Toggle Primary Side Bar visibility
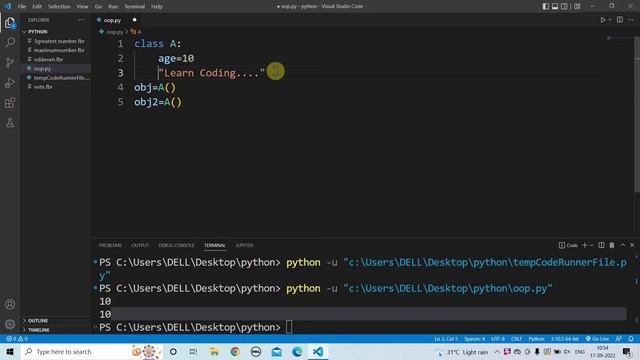 point(546,6)
